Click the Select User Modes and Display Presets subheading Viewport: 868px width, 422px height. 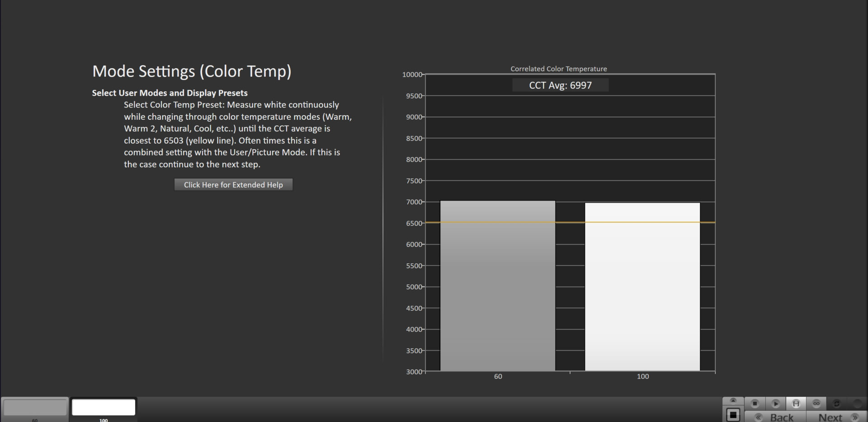pyautogui.click(x=170, y=93)
